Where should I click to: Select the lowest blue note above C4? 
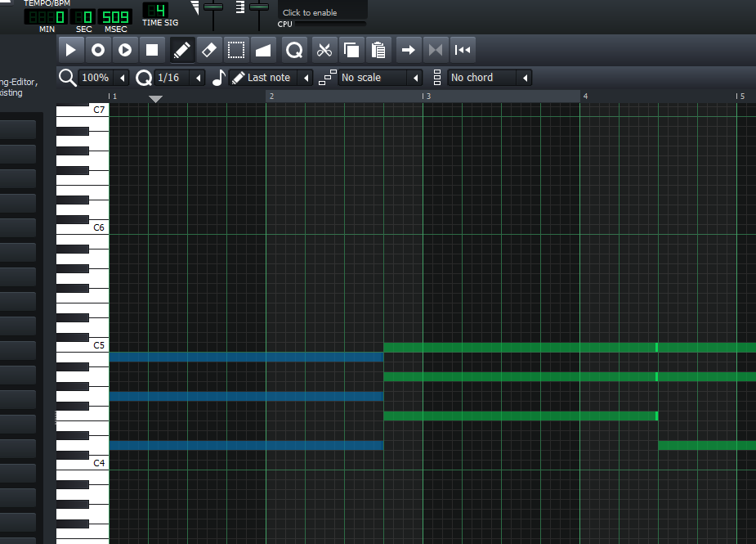(246, 446)
